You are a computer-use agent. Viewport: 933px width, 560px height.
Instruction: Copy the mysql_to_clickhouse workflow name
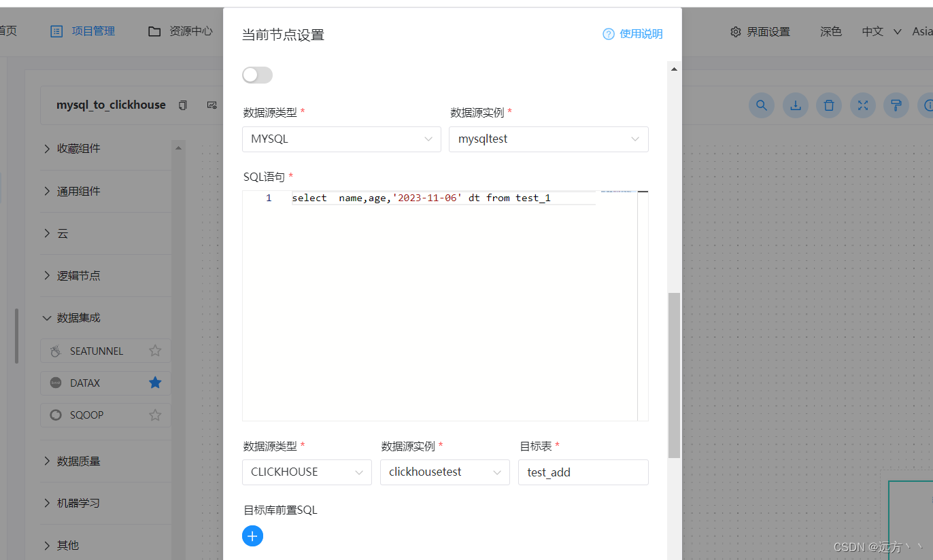[183, 105]
